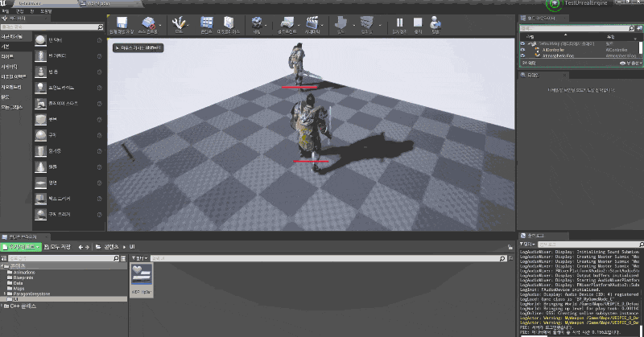Open the Content browser toolbar icon
Image resolution: width=644 pixels, height=337 pixels.
[206, 23]
